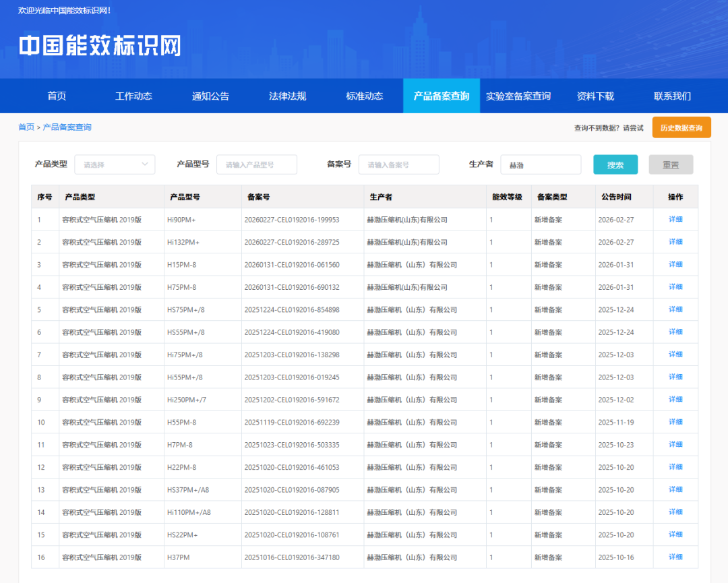Open 实验室备案查询 navigation item
The width and height of the screenshot is (728, 583).
pyautogui.click(x=518, y=96)
